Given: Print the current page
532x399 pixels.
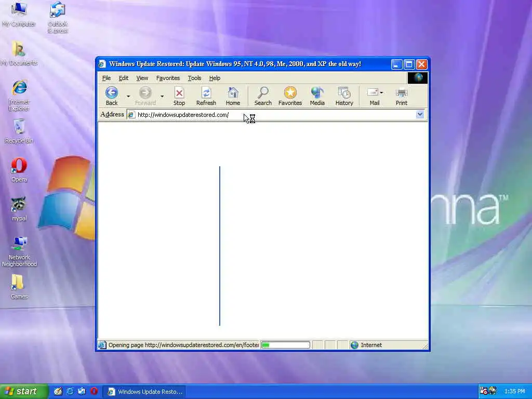Looking at the screenshot, I should [402, 96].
